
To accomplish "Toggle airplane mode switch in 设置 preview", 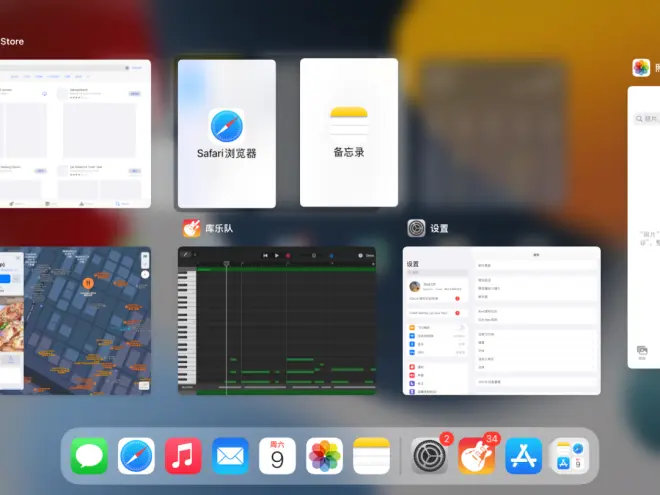I will [x=461, y=327].
